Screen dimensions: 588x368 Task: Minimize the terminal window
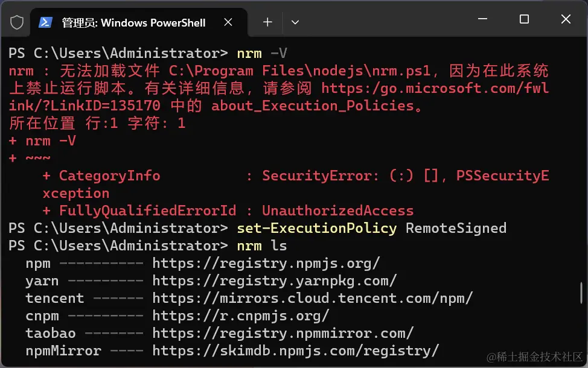[x=482, y=20]
